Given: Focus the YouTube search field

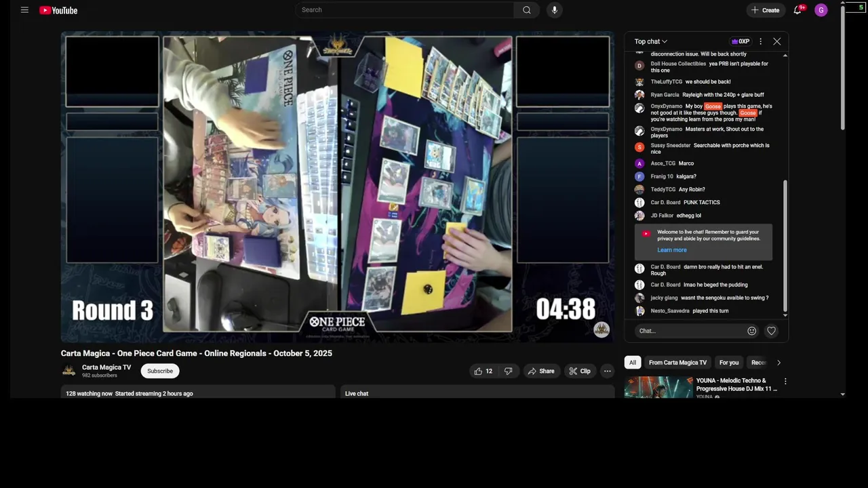Looking at the screenshot, I should tap(404, 10).
